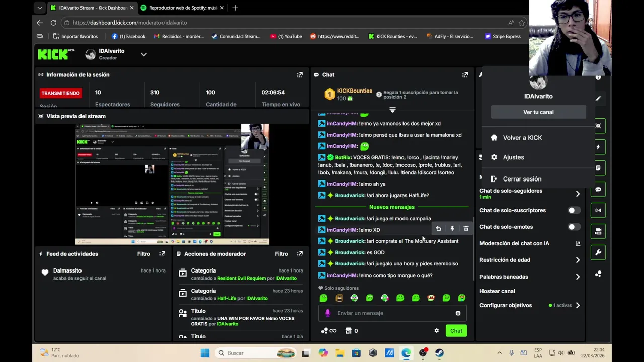Screen dimensions: 644x362
Task: Pop out the Feed de actividades panel
Action: pyautogui.click(x=162, y=254)
